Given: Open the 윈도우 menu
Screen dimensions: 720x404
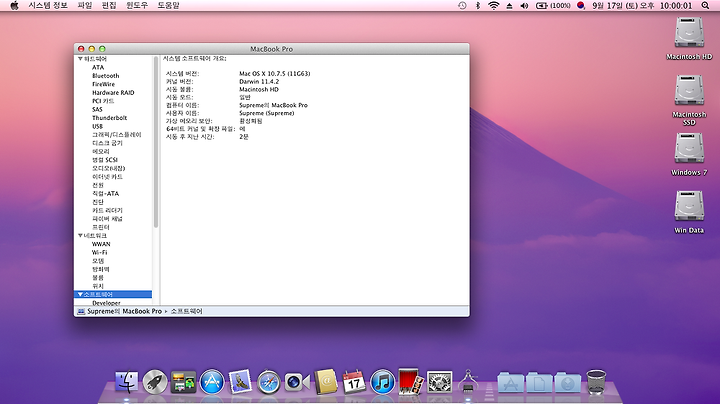Looking at the screenshot, I should pyautogui.click(x=137, y=6).
